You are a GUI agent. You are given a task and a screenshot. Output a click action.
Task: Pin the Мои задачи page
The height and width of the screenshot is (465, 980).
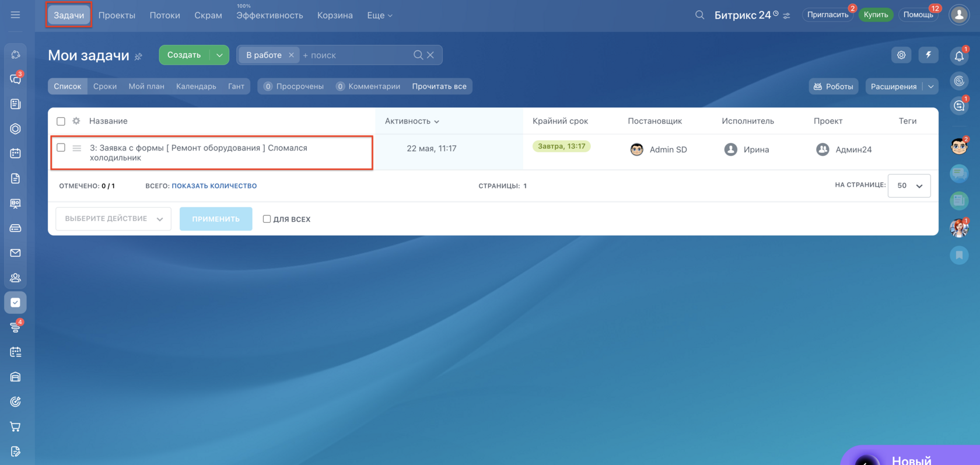(x=139, y=57)
